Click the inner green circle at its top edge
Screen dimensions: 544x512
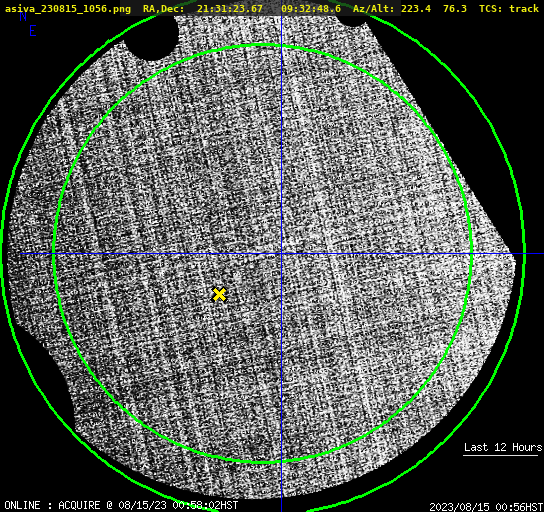click(262, 45)
